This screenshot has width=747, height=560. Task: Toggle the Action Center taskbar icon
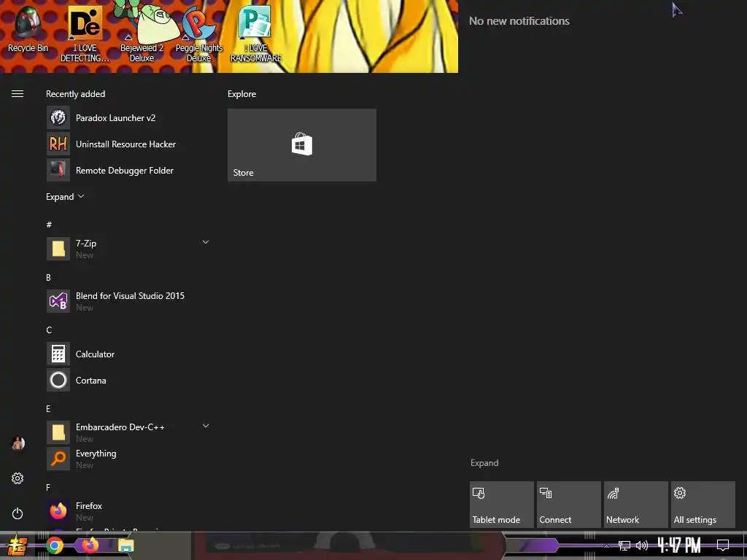pos(723,545)
